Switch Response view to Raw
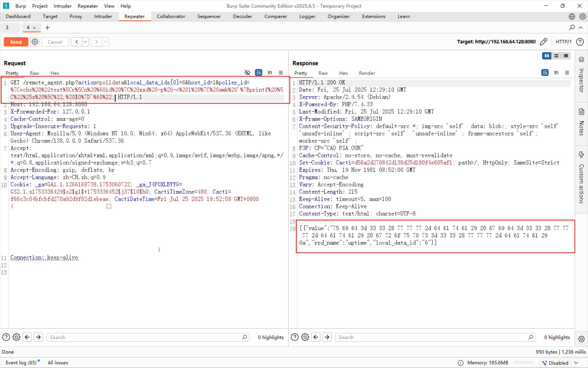The image size is (588, 368). (323, 73)
